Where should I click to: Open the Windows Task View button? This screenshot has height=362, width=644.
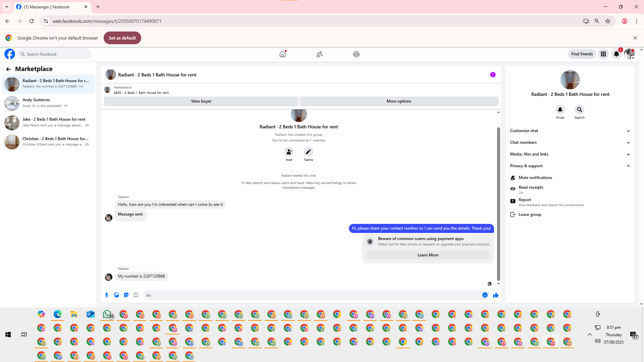pos(24,335)
